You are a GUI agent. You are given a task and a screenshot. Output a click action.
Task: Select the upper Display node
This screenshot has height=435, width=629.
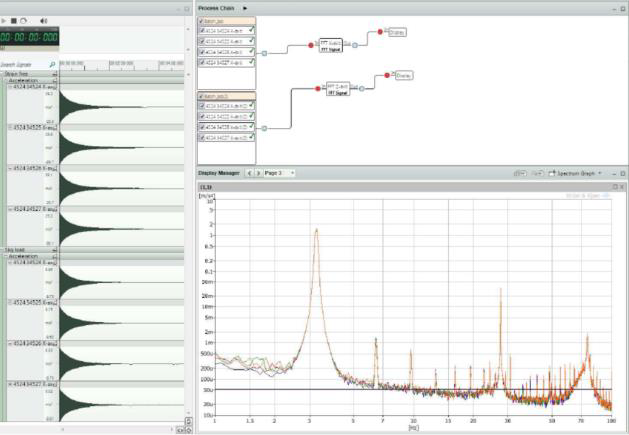tap(397, 32)
